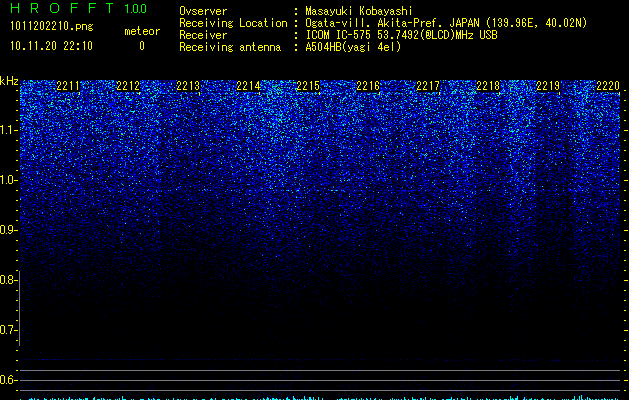Click the Receiving Location label

(x=233, y=23)
